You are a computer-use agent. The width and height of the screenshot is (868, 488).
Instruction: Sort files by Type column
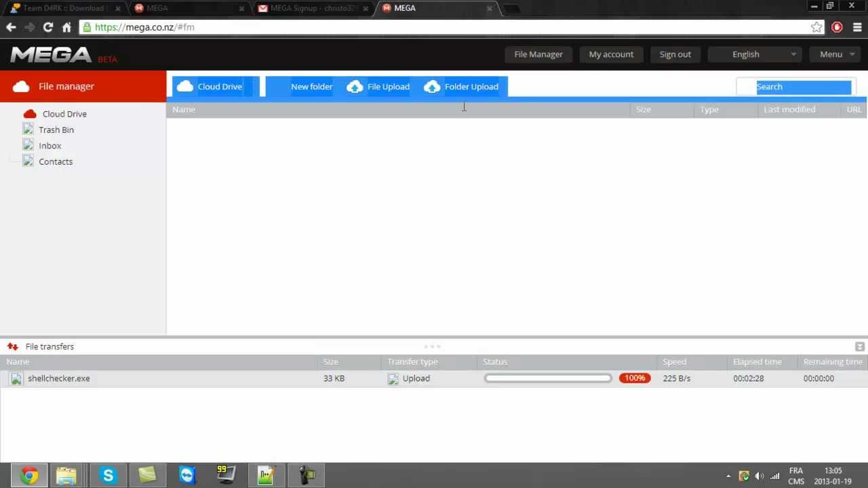[726, 109]
